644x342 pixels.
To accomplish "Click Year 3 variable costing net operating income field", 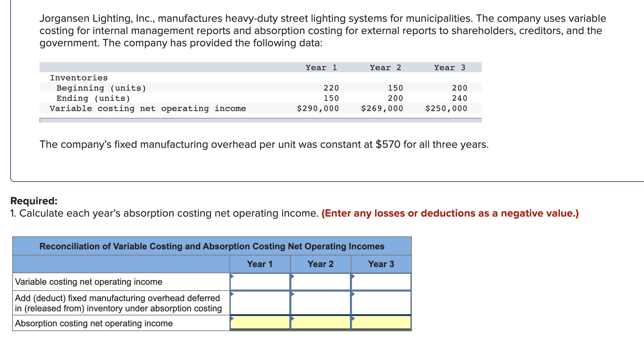I will (x=381, y=282).
